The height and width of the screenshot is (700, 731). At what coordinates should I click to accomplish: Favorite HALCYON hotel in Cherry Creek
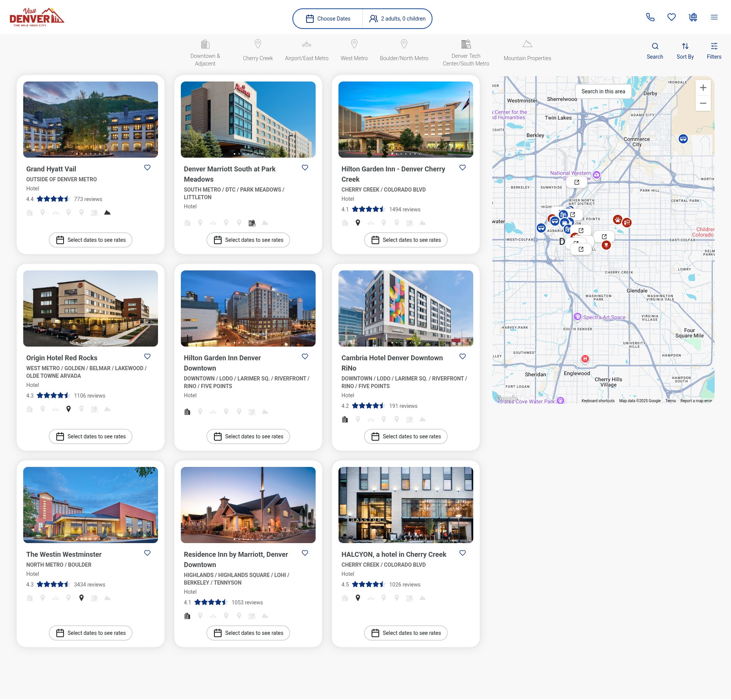point(463,553)
